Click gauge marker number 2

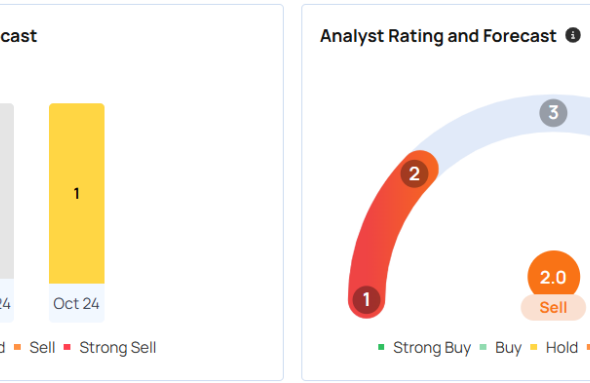[x=414, y=173]
